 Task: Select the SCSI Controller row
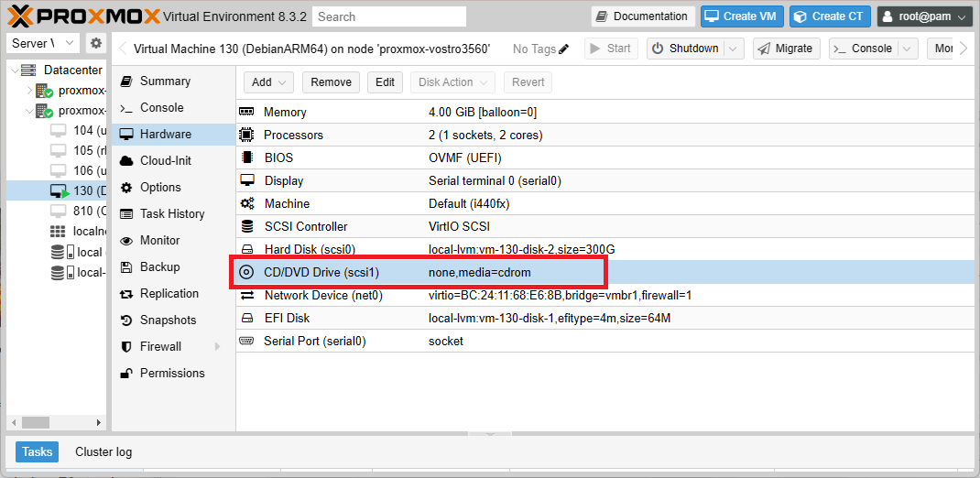[607, 227]
